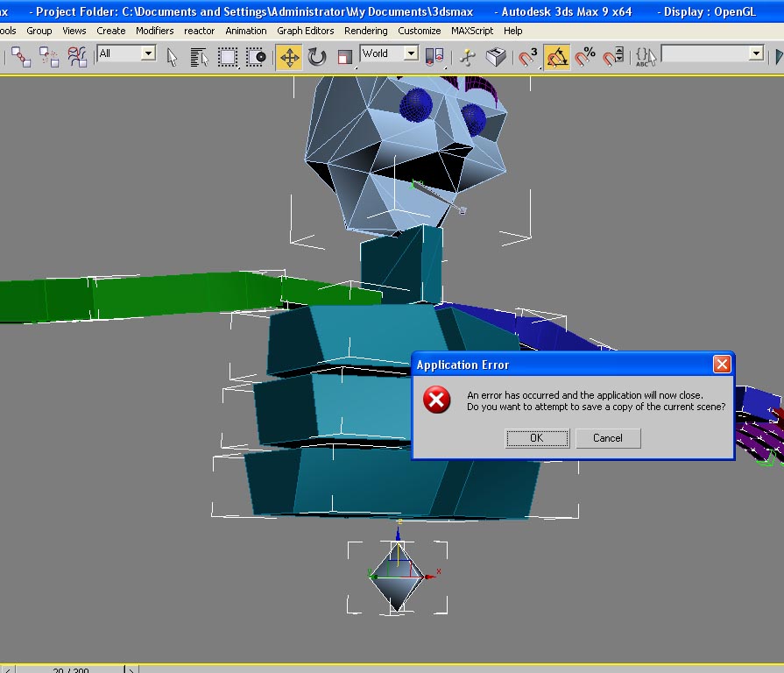Activate the Select and Rotate tool

pyautogui.click(x=316, y=57)
